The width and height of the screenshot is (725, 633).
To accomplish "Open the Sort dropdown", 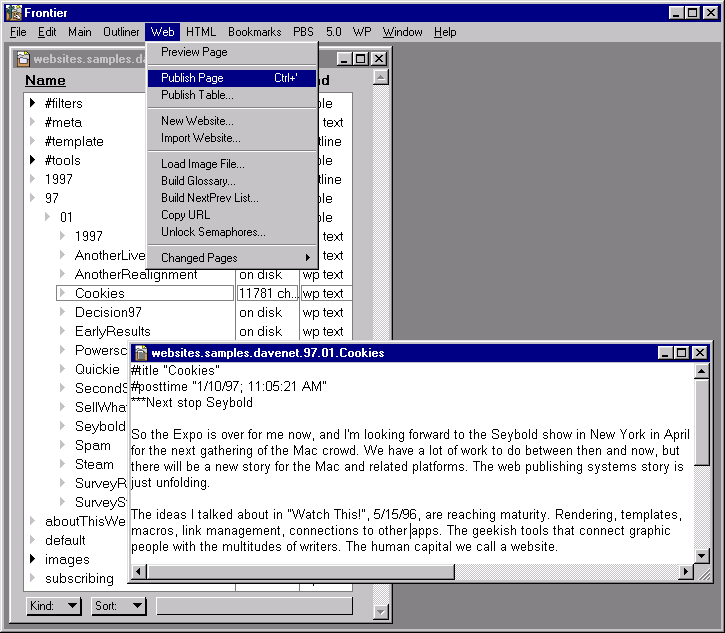I will point(118,606).
